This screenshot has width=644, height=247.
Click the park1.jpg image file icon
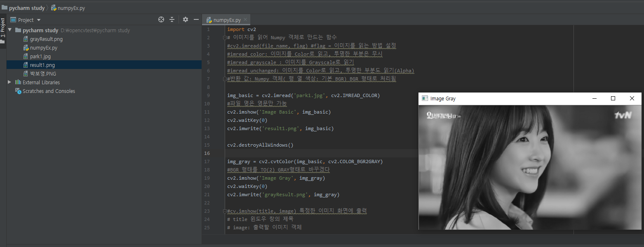tap(26, 57)
